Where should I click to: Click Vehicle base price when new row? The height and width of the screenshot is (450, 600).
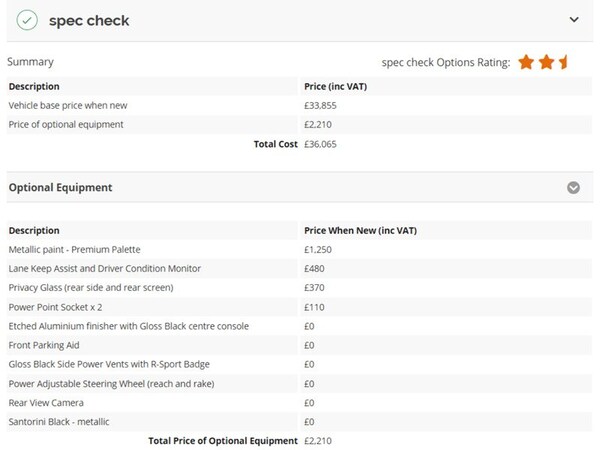tap(68, 105)
